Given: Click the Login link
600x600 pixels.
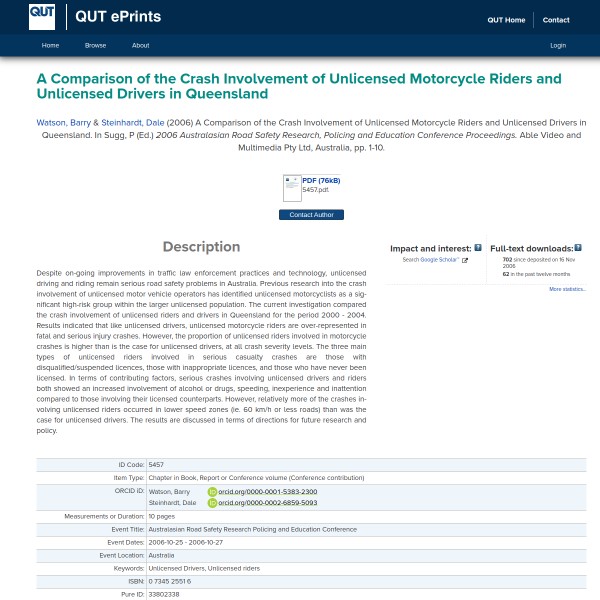Looking at the screenshot, I should (x=558, y=45).
